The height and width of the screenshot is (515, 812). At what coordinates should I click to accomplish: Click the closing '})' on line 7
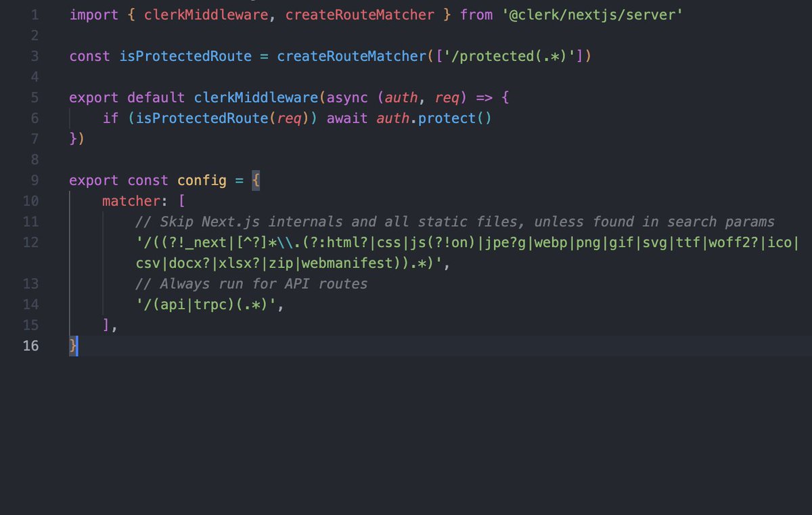(x=77, y=139)
